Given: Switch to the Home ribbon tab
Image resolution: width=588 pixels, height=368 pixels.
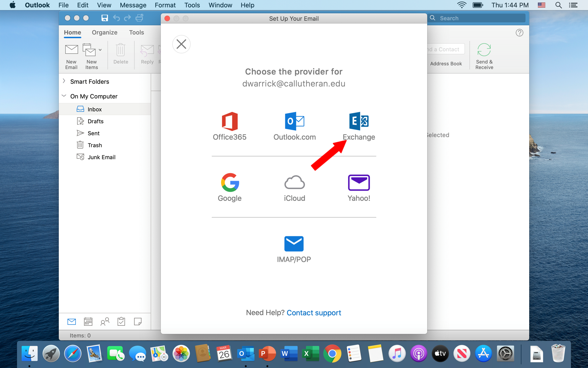Looking at the screenshot, I should [x=73, y=32].
